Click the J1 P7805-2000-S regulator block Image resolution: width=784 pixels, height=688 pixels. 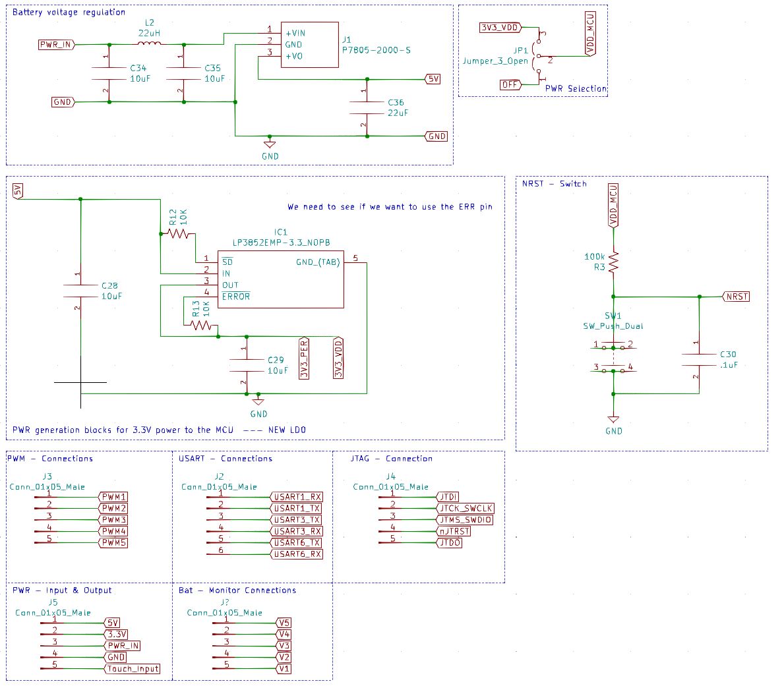coord(309,45)
